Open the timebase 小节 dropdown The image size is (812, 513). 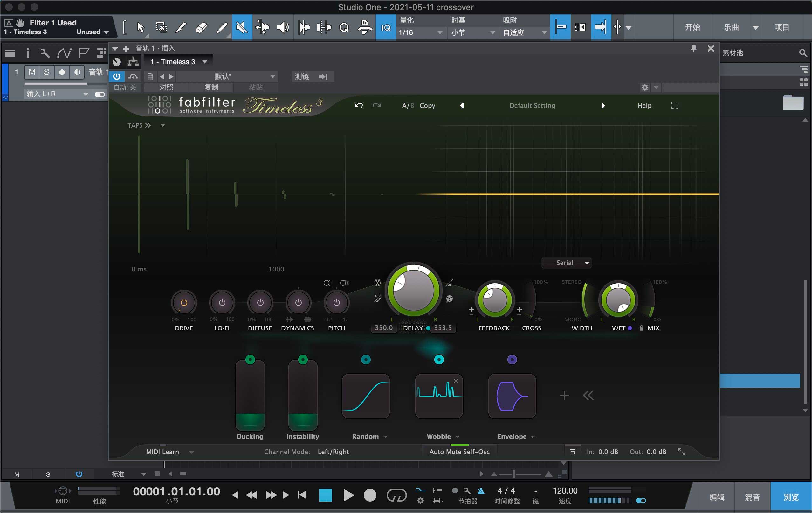[473, 32]
